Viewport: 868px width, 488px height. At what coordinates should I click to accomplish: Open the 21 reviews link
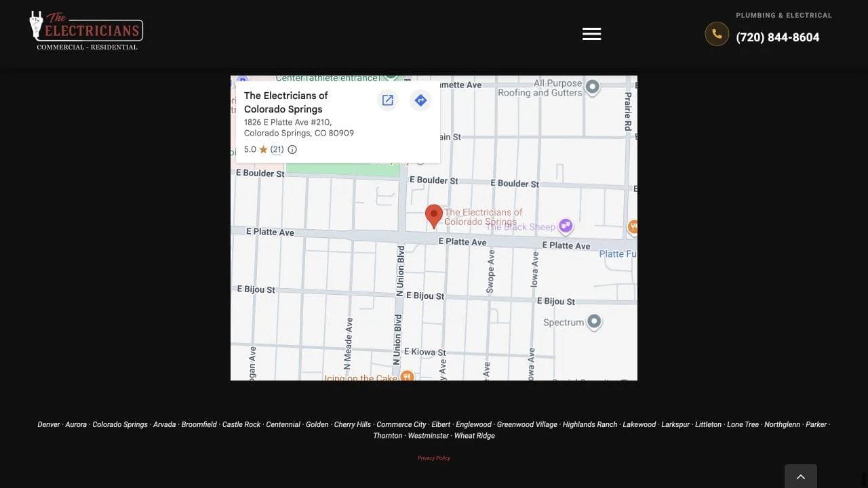tap(277, 149)
